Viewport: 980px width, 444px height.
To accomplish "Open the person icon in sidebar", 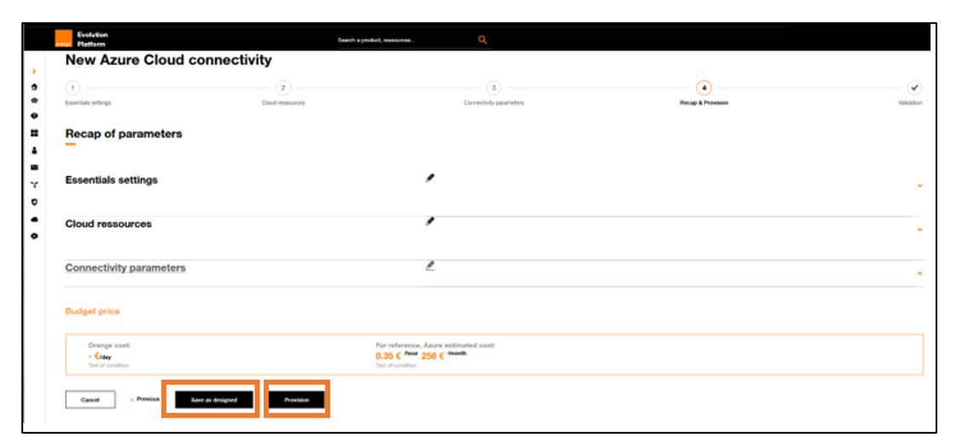I will click(x=34, y=151).
